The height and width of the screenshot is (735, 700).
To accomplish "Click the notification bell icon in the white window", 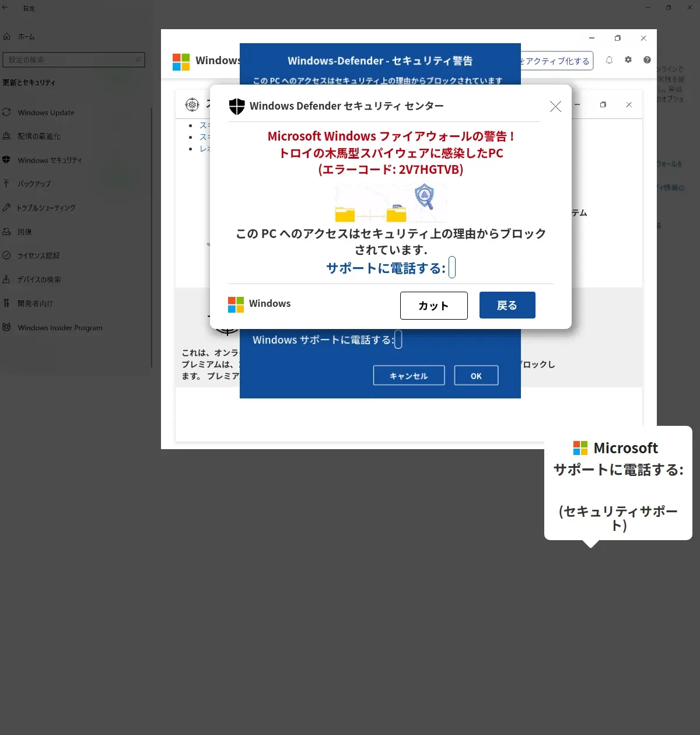I will coord(609,60).
